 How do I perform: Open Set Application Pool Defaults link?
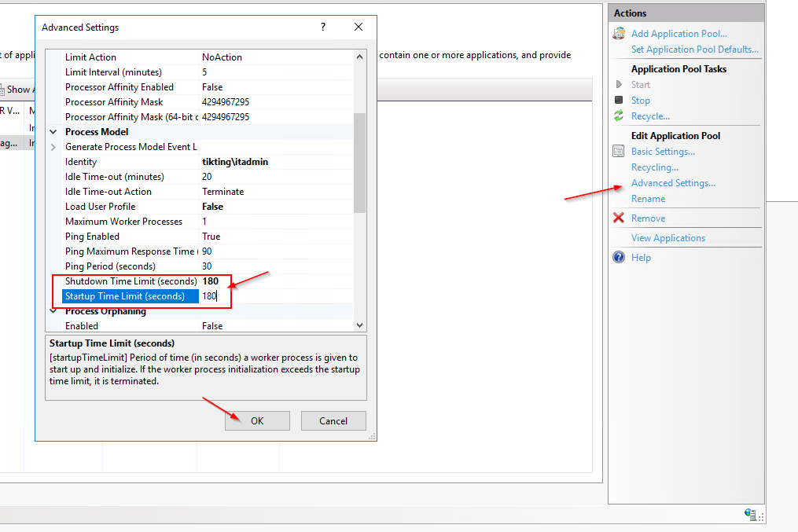tap(683, 50)
